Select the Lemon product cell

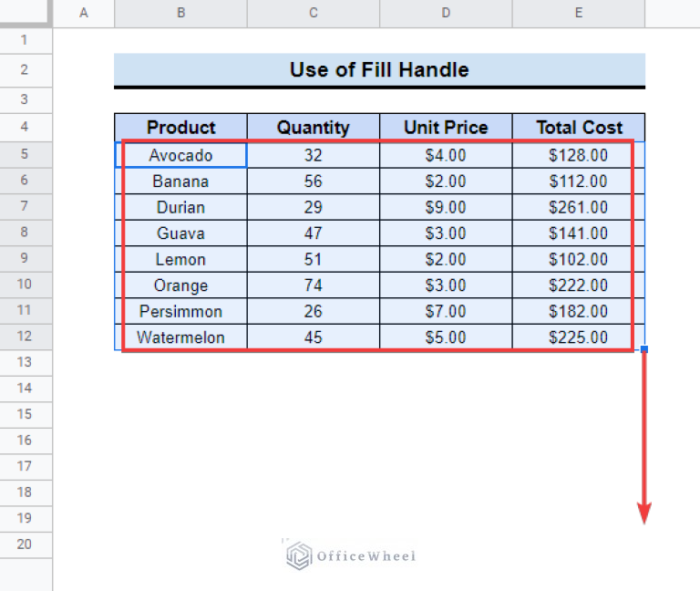click(x=180, y=259)
